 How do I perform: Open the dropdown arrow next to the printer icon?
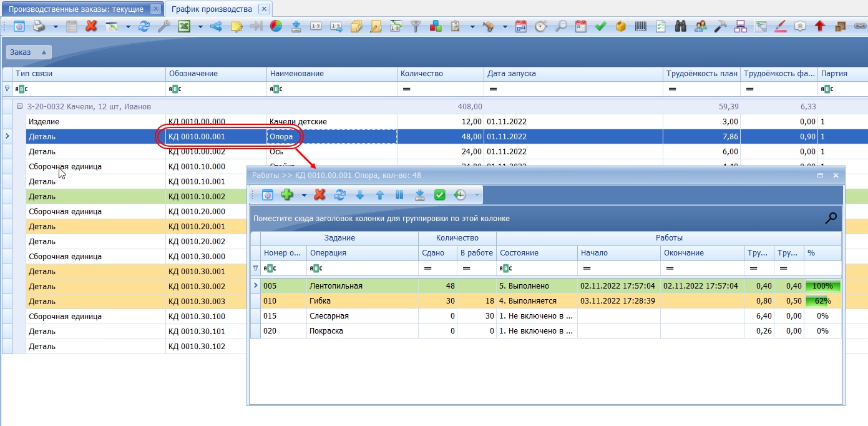pos(56,27)
